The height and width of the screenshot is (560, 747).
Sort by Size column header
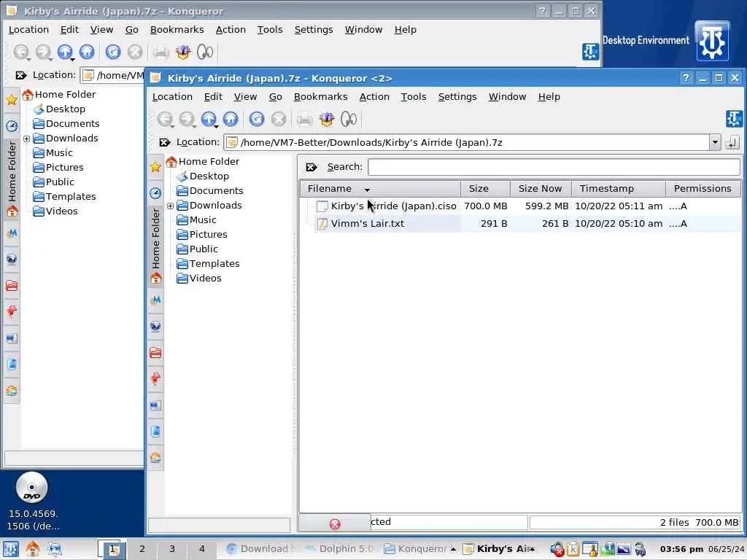pos(485,189)
